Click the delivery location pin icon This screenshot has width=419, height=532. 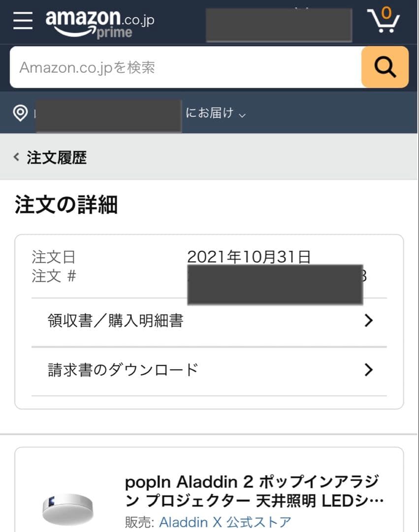[x=20, y=113]
